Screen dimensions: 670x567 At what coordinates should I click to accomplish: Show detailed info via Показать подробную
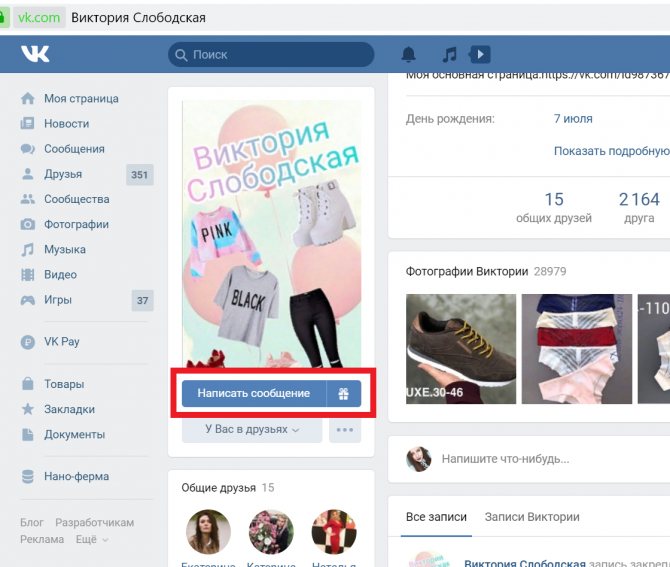coord(611,151)
